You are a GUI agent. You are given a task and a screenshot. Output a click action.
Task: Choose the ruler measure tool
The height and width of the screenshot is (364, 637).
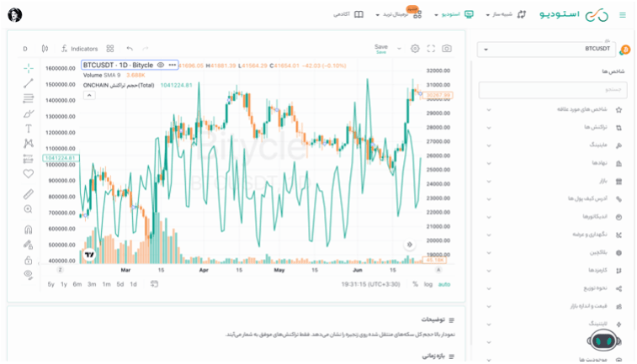[29, 193]
